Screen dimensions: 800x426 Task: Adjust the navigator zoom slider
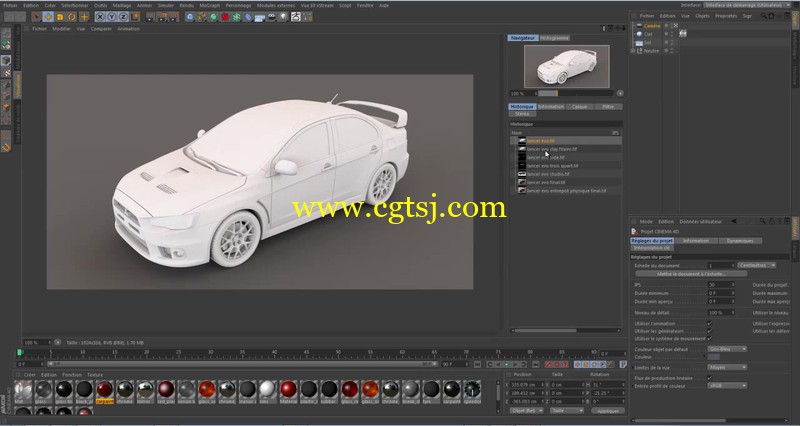(575, 93)
